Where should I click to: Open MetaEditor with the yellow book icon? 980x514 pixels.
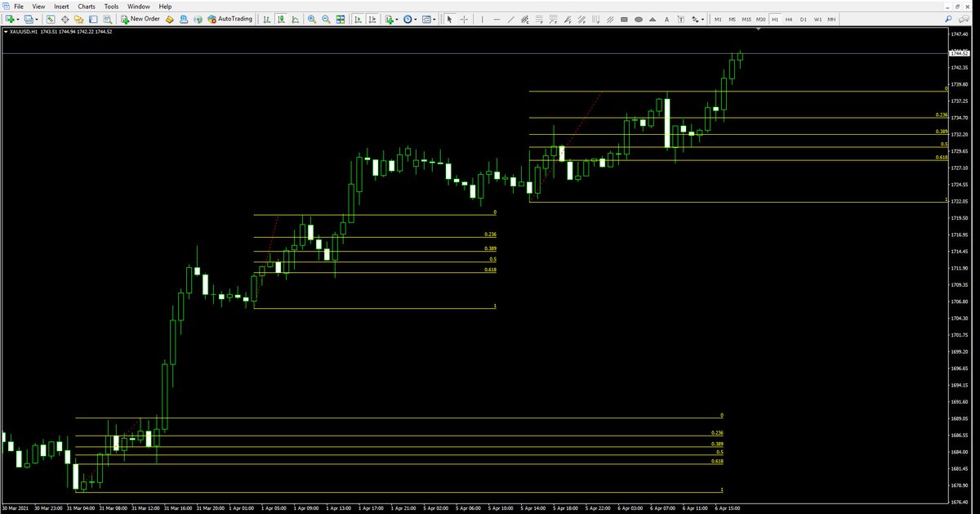[x=169, y=19]
